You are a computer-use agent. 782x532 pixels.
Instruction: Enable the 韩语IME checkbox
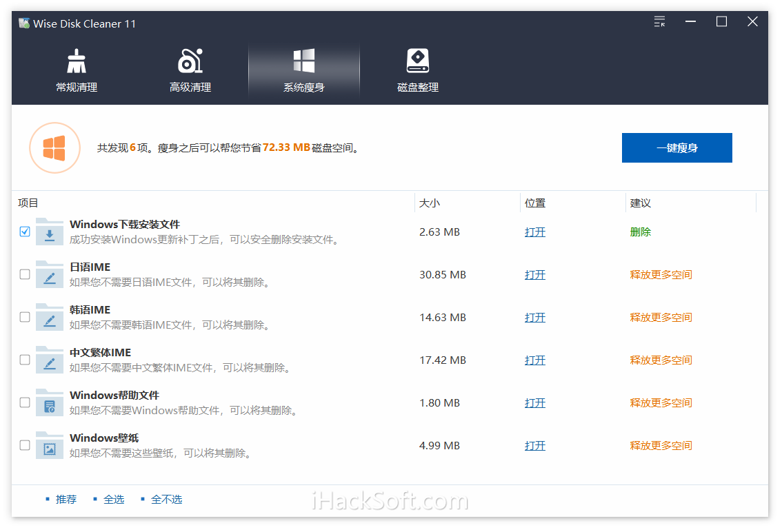click(25, 317)
